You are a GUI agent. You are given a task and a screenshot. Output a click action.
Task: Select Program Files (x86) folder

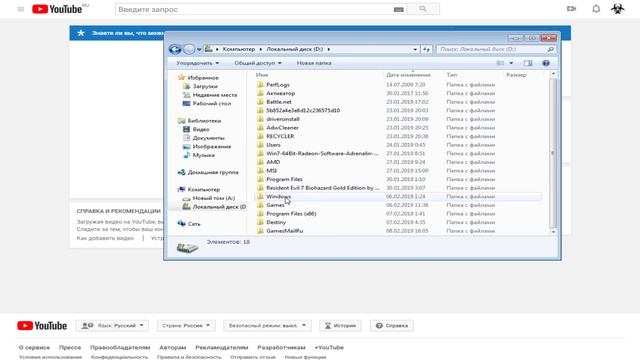291,213
